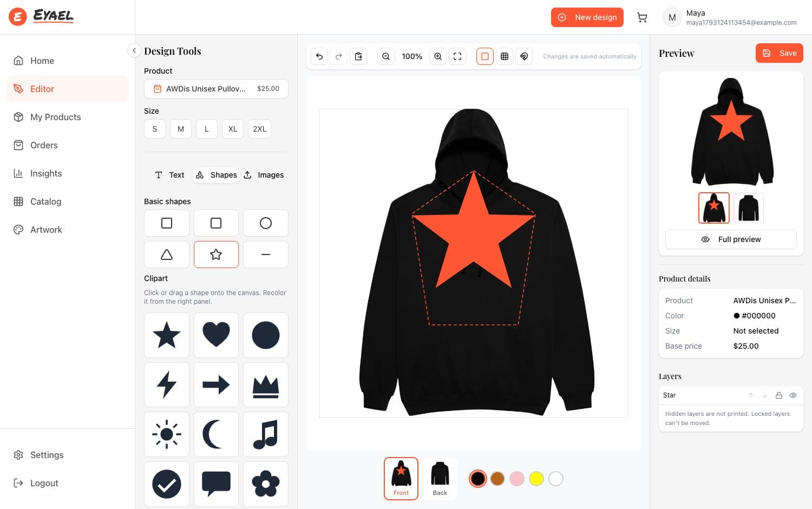Add a circle basic shape
812x509 pixels.
coord(266,223)
